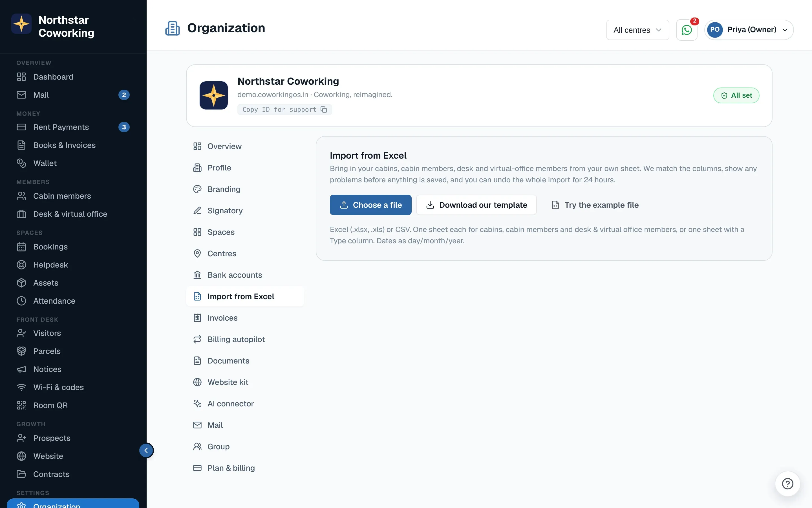The width and height of the screenshot is (812, 508).
Task: Click the Wallet coins icon
Action: click(21, 163)
